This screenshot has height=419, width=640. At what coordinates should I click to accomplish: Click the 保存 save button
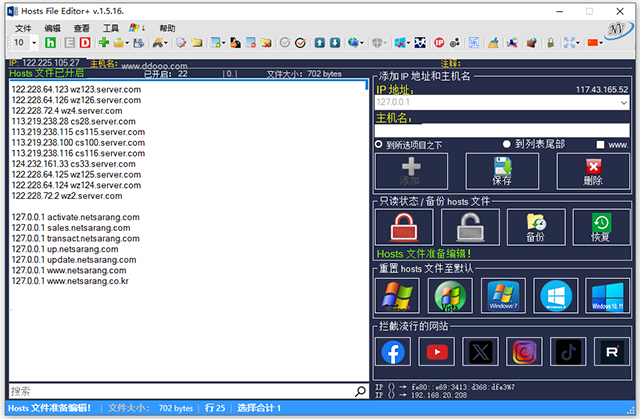pos(502,171)
